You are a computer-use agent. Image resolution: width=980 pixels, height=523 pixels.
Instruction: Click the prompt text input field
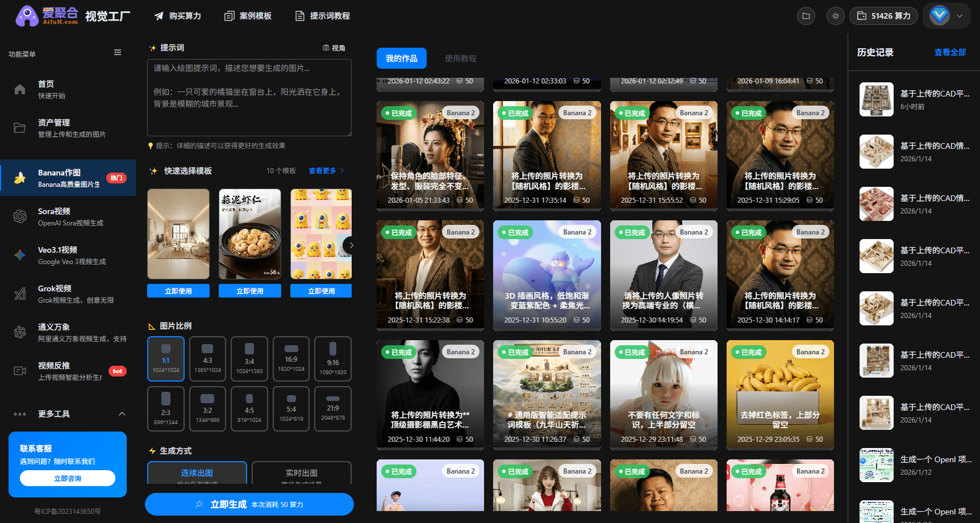[249, 98]
